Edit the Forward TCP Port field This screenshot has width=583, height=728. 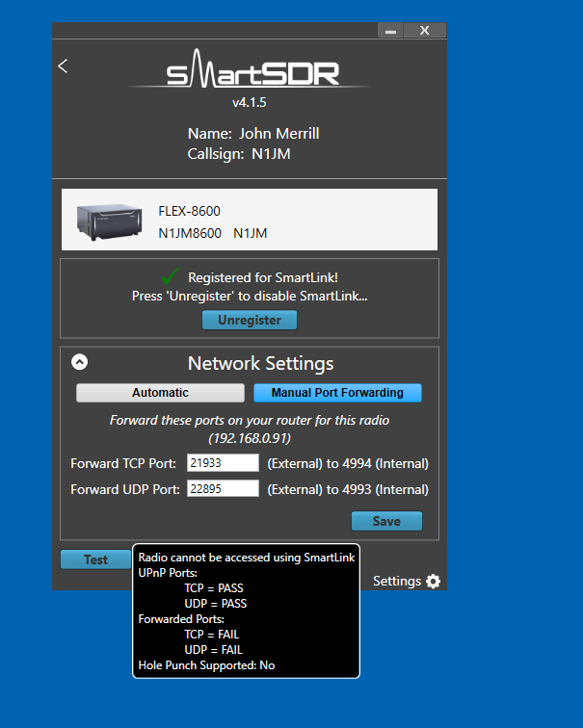[x=223, y=463]
